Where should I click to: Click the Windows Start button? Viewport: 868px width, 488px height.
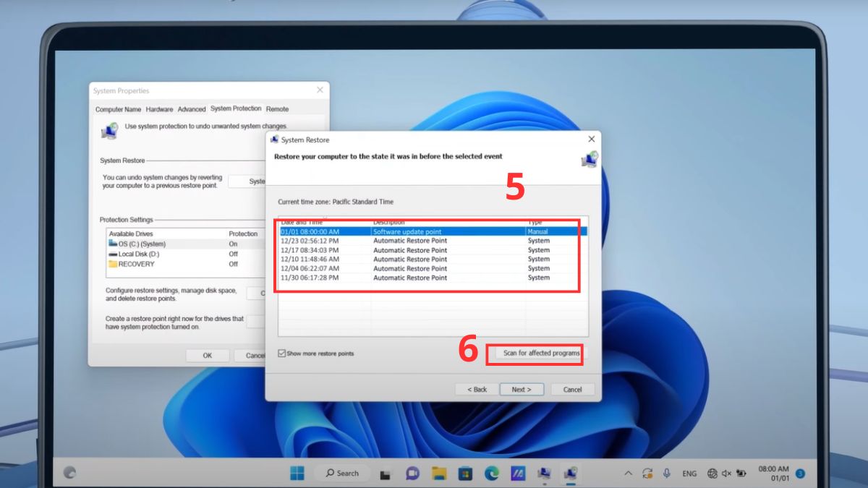(x=299, y=473)
